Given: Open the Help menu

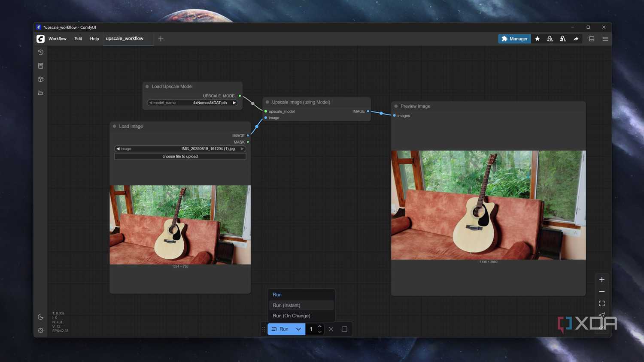Looking at the screenshot, I should pyautogui.click(x=94, y=39).
